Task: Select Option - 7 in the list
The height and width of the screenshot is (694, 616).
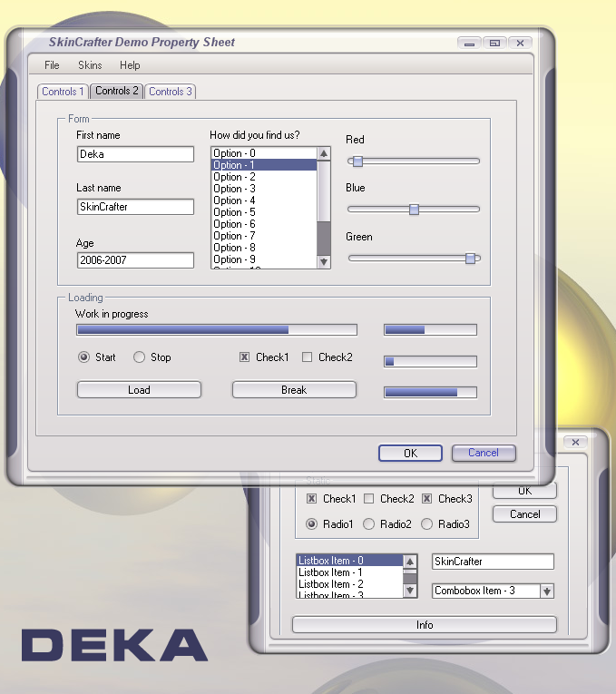Action: 264,236
